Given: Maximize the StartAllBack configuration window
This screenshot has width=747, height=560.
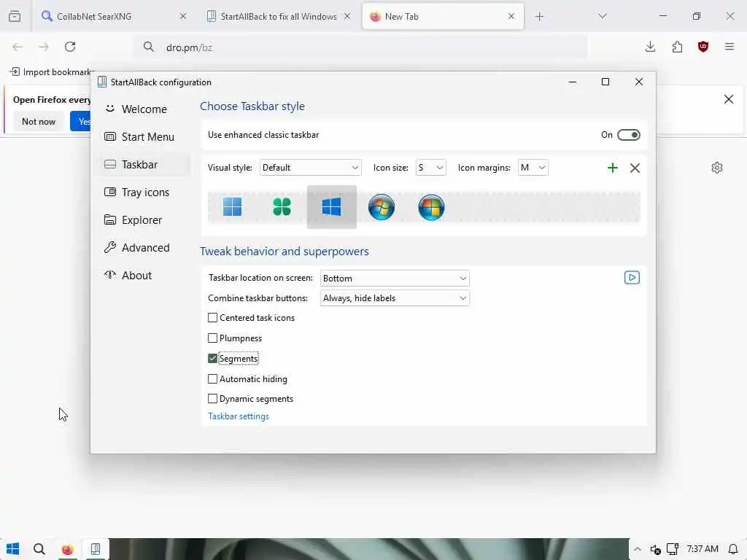Looking at the screenshot, I should pyautogui.click(x=605, y=82).
